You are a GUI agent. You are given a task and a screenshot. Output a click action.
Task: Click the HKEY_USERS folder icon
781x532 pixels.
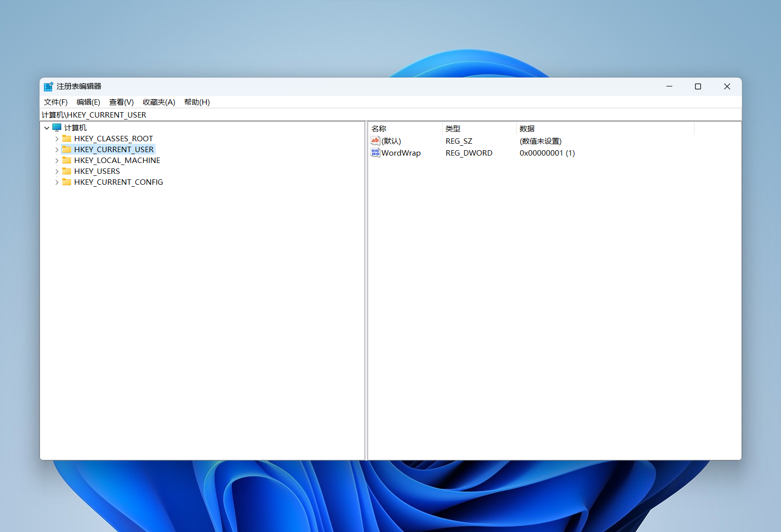point(67,171)
